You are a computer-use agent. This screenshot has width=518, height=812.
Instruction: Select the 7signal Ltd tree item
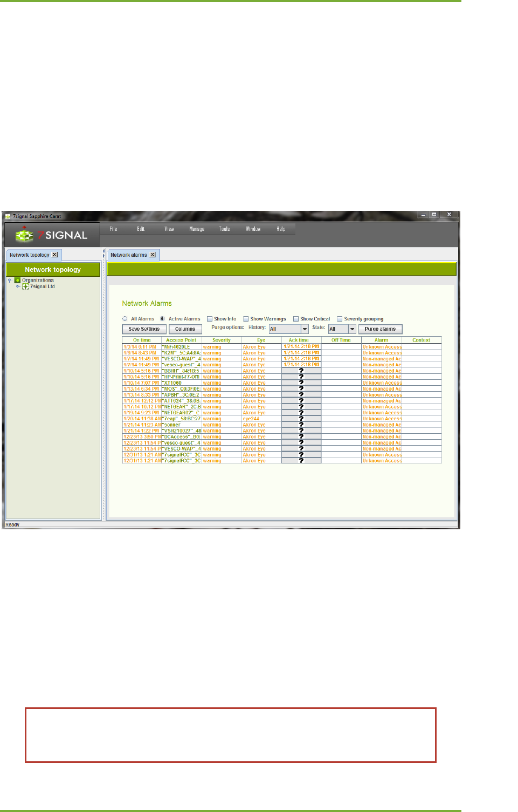click(43, 286)
